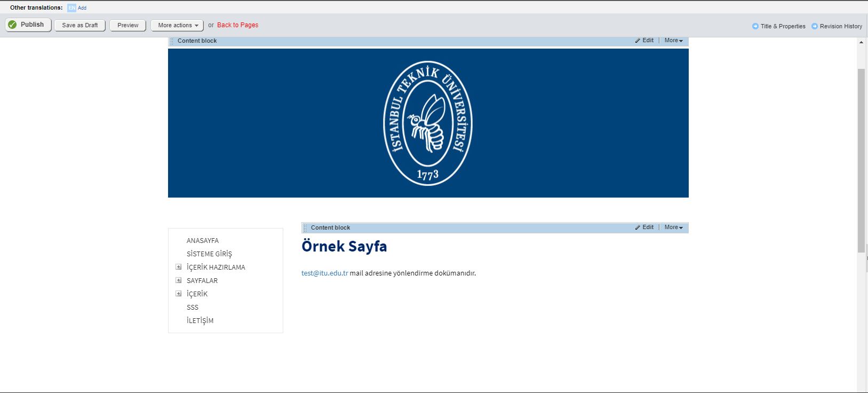Screen dimensions: 868x393
Task: Expand the İÇERİK HAZIRLAMA tree node
Action: tap(179, 267)
